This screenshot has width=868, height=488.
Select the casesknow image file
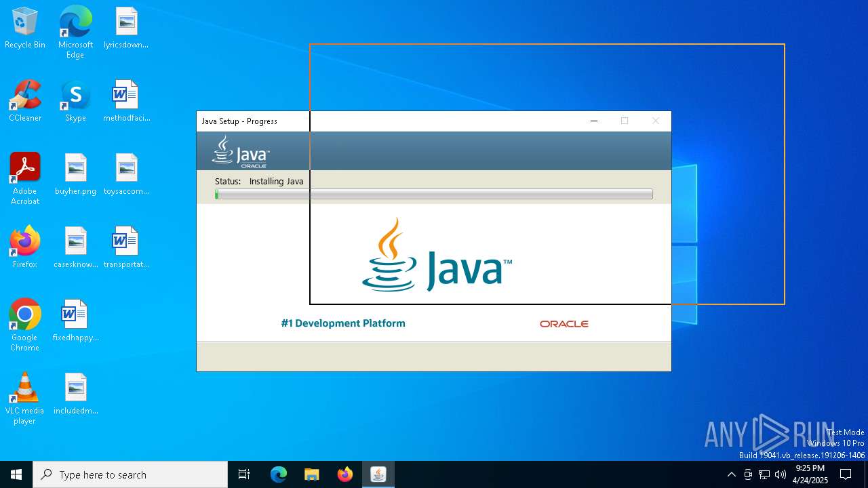tap(75, 248)
